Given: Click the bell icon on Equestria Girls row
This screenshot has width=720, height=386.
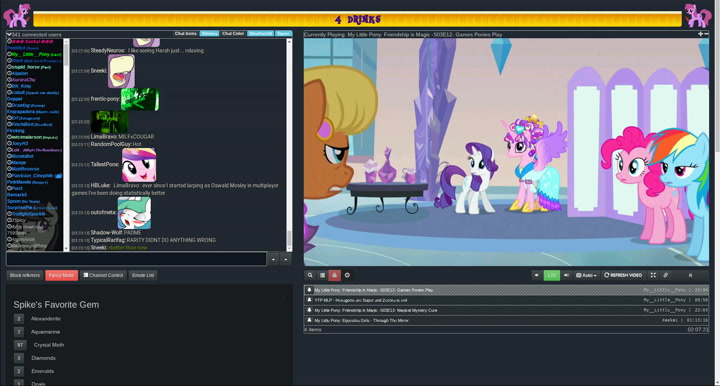Looking at the screenshot, I should 309,320.
